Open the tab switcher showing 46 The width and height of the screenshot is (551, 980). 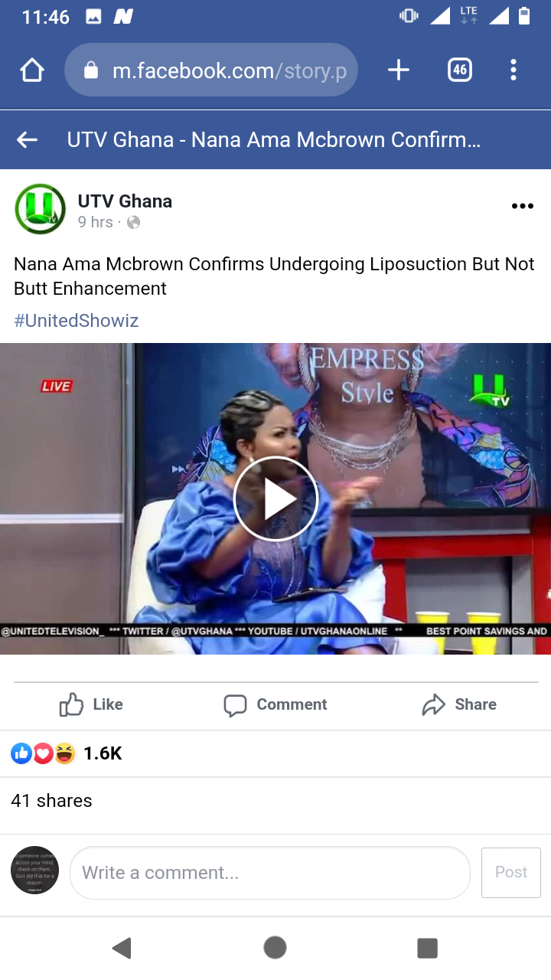click(459, 70)
